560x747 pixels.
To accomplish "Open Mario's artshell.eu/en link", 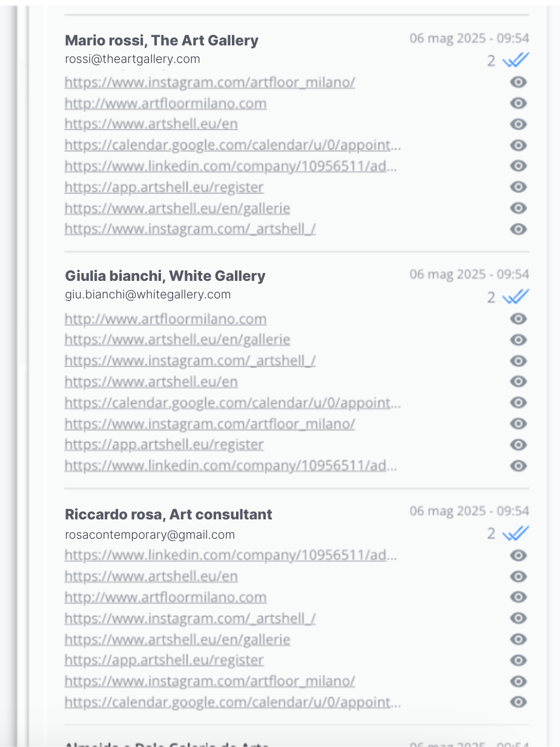I will point(151,124).
